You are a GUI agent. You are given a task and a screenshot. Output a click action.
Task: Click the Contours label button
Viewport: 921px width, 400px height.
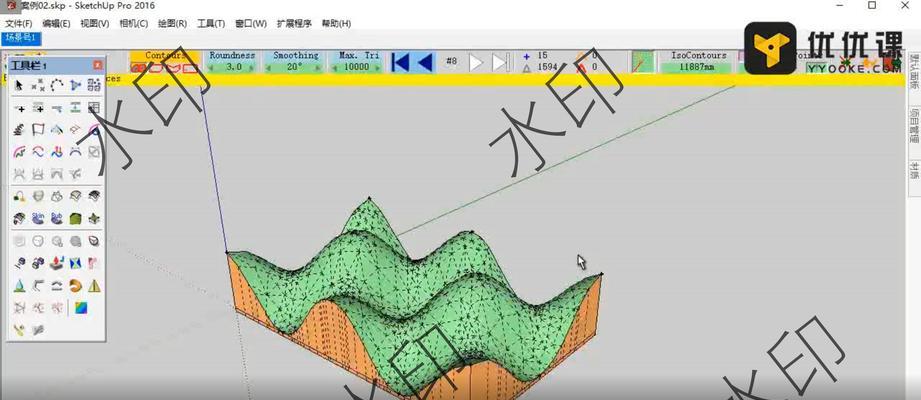165,55
